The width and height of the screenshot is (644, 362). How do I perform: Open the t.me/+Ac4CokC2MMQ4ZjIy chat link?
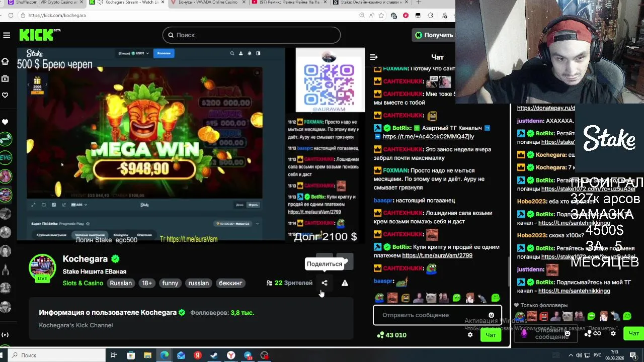tap(428, 136)
